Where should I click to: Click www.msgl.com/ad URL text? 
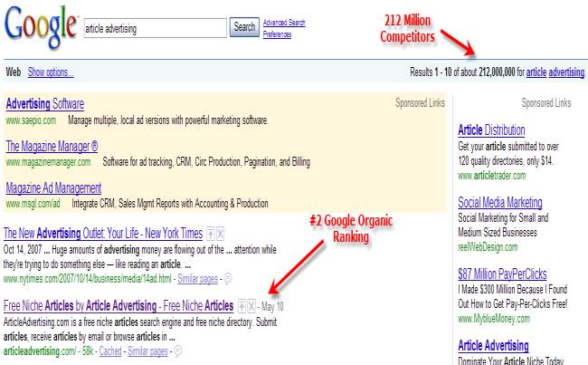click(x=33, y=204)
